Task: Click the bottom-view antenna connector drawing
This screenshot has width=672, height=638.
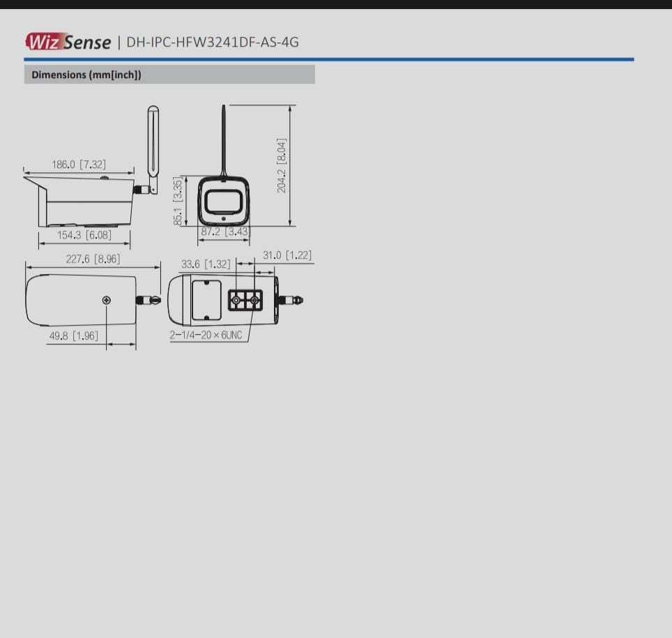Action: point(291,300)
